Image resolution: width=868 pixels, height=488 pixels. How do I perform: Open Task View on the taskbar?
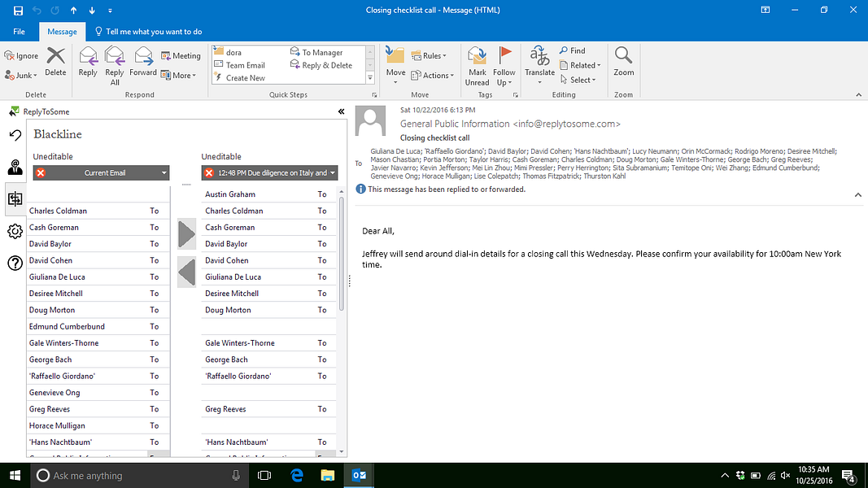264,475
